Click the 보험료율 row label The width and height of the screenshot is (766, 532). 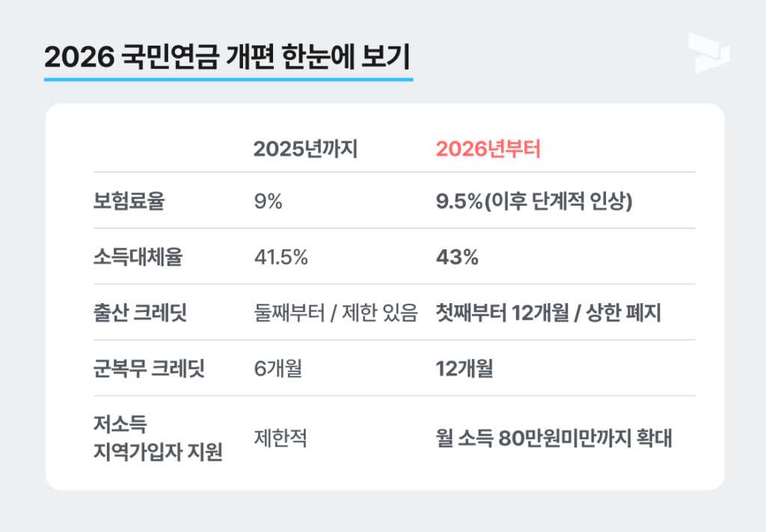tap(129, 201)
